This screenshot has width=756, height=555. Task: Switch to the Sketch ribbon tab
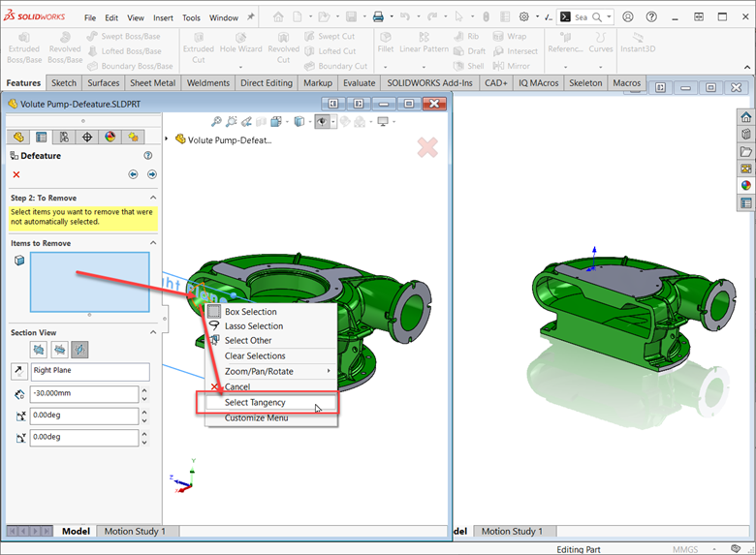pyautogui.click(x=64, y=83)
